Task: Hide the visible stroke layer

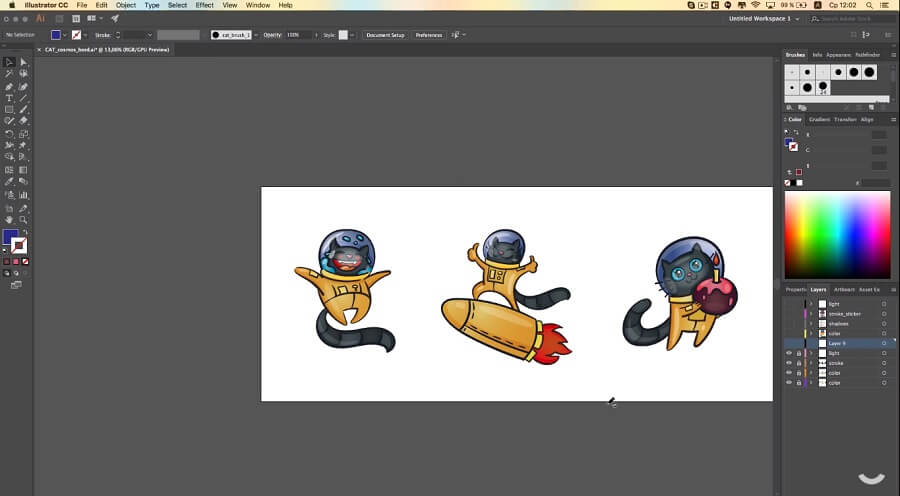Action: click(x=788, y=363)
